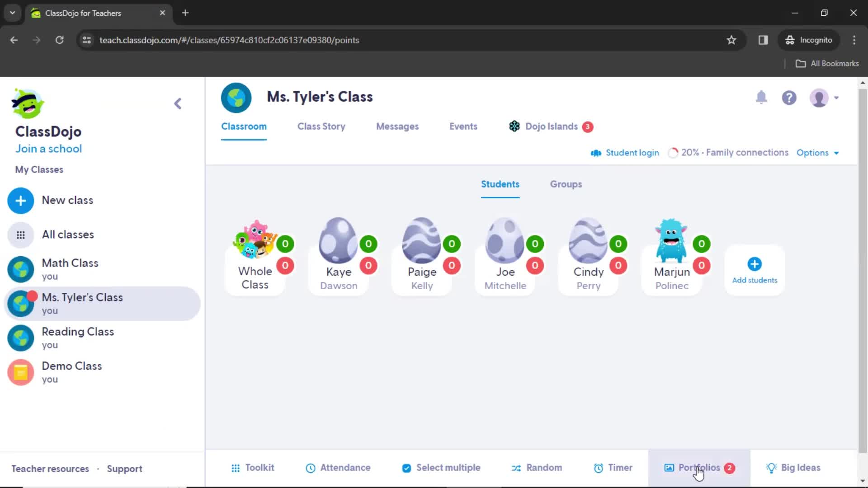Select the Students sub-tab

500,184
